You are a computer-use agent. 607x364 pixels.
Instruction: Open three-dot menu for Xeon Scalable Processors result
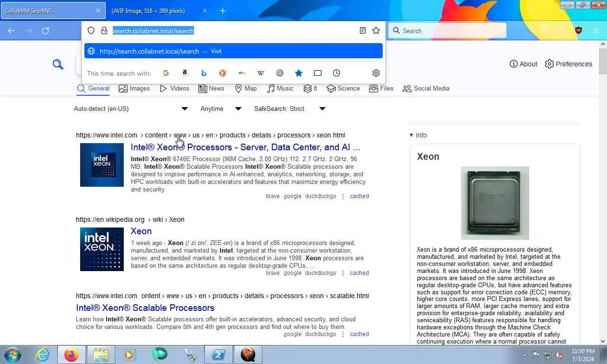(x=343, y=334)
